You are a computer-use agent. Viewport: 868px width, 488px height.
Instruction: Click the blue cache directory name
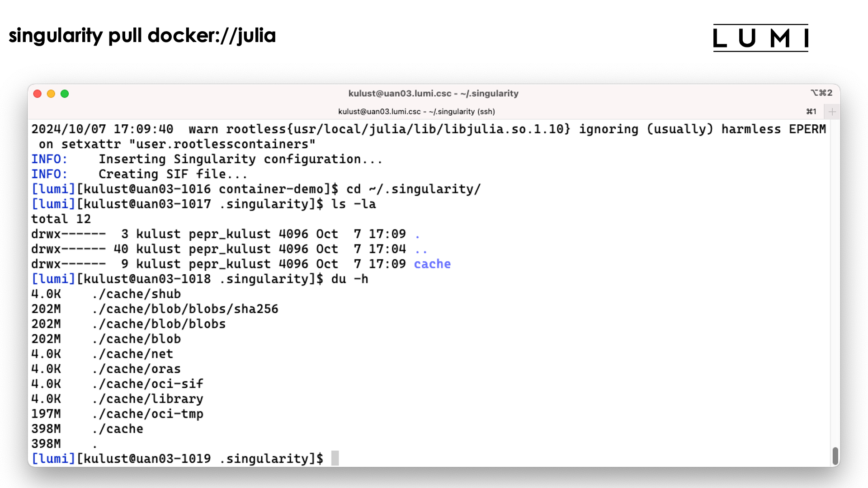(432, 264)
